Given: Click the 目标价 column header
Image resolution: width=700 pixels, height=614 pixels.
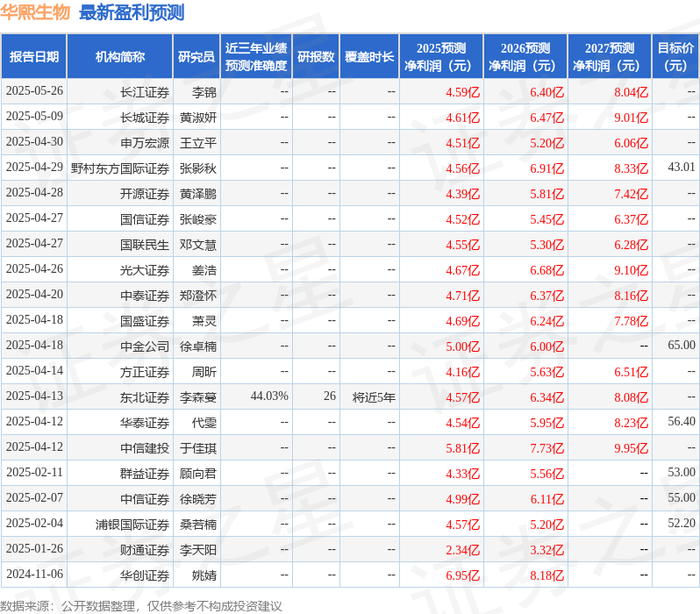Looking at the screenshot, I should [675, 57].
